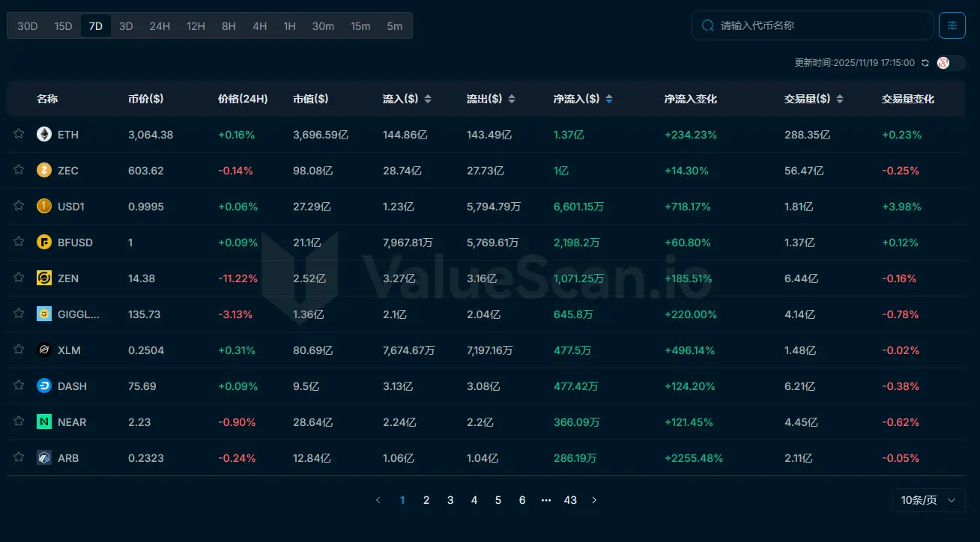Sort by 净流入($) column arrows
This screenshot has width=980, height=542.
(x=609, y=99)
